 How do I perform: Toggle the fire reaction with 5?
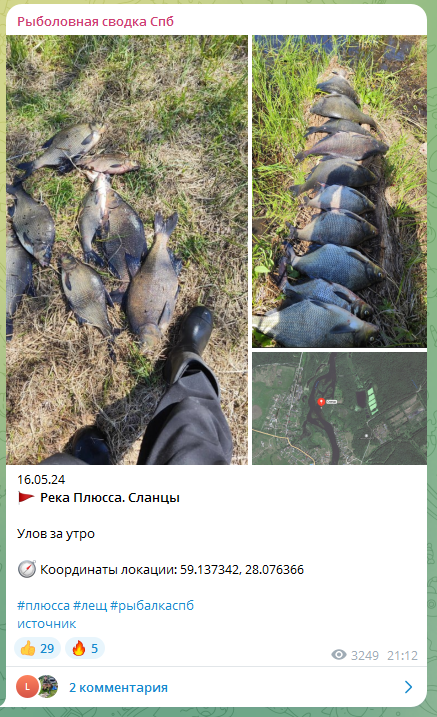point(85,648)
